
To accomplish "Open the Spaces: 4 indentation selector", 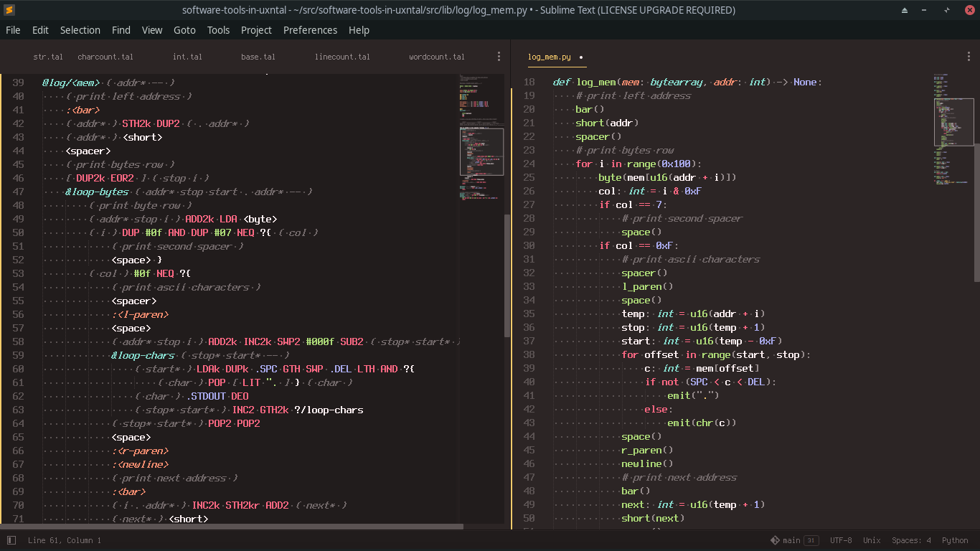I will (x=911, y=540).
